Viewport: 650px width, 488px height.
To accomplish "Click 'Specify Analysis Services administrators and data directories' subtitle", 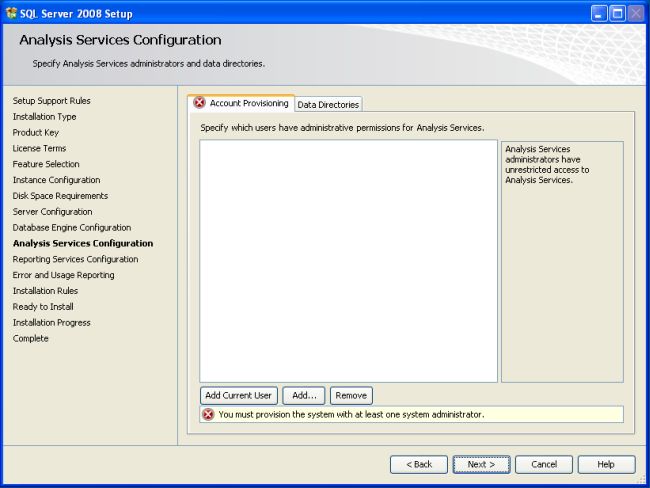I will pos(148,64).
